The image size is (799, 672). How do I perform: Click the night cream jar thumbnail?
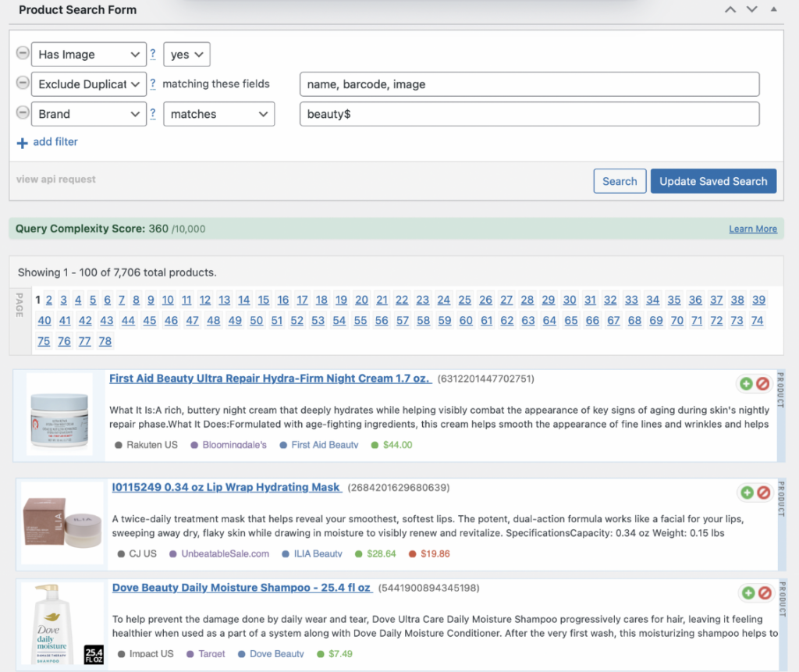tap(59, 414)
